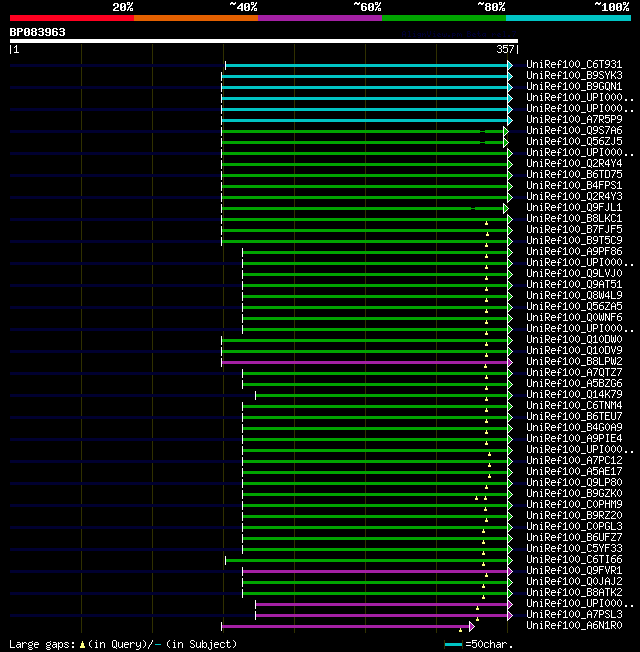Click the UniRef100_B4FPS1 label
This screenshot has height=652, width=640.
574,185
